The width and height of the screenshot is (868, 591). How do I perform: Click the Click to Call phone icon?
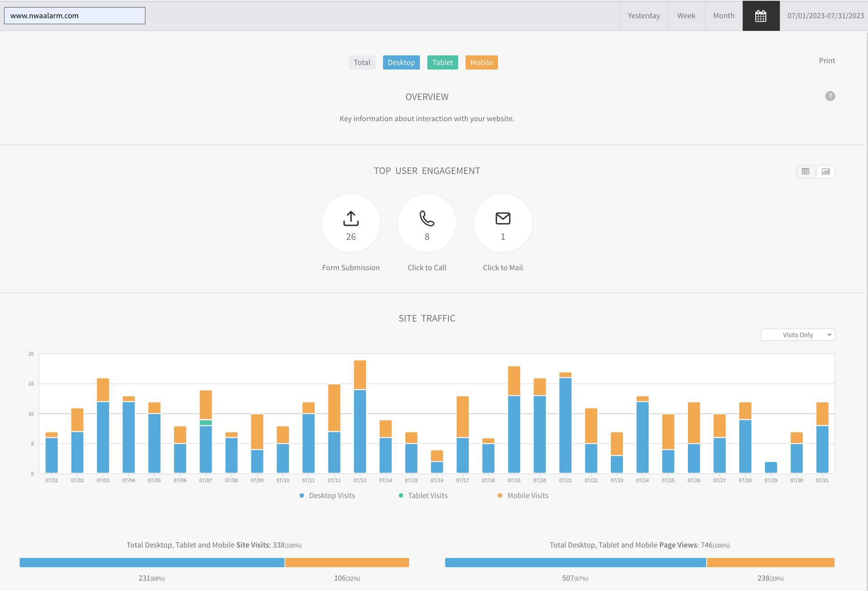point(427,219)
